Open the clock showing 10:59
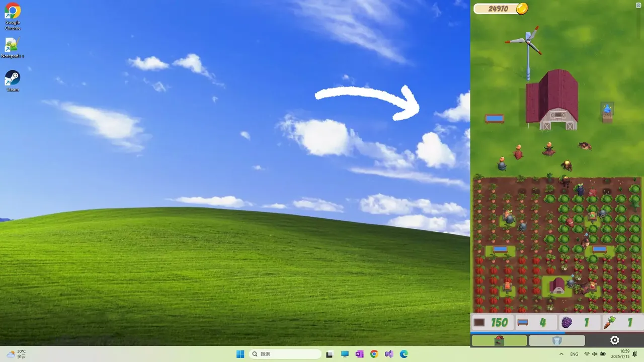This screenshot has width=644, height=362. (x=620, y=354)
